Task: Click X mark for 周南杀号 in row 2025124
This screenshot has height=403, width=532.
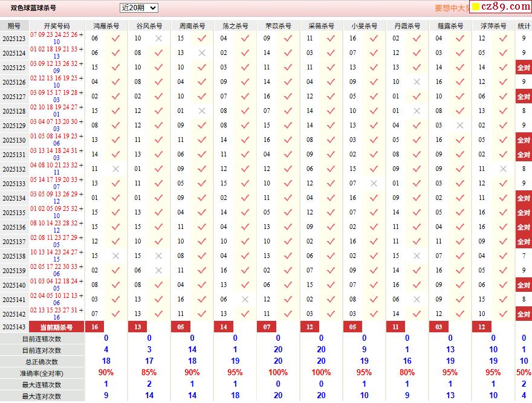Action: coord(202,53)
